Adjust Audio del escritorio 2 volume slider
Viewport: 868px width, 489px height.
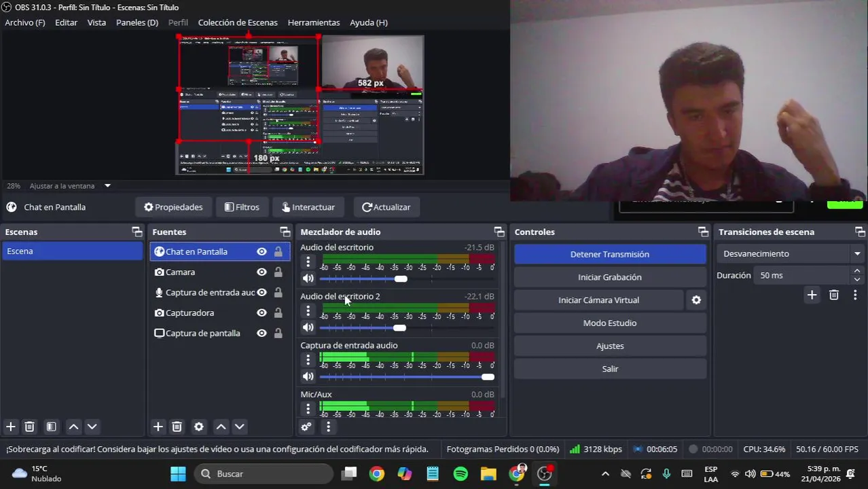(399, 327)
